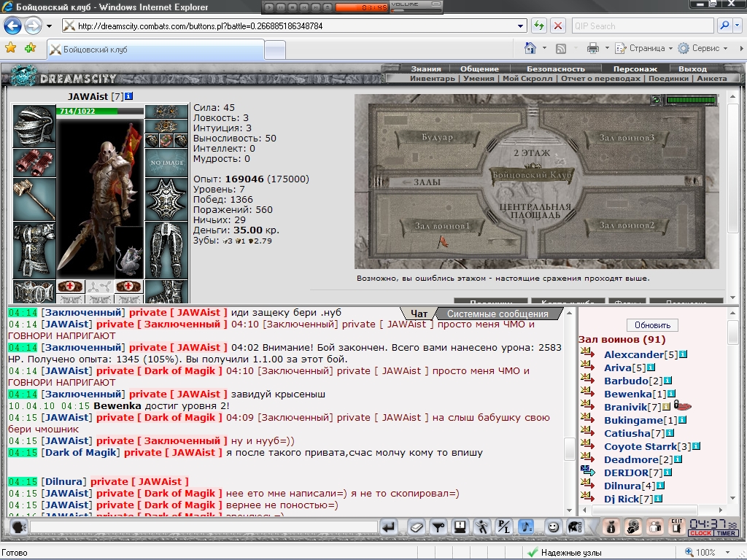
Task: Open the Инвентарь submenu item
Action: pyautogui.click(x=432, y=79)
